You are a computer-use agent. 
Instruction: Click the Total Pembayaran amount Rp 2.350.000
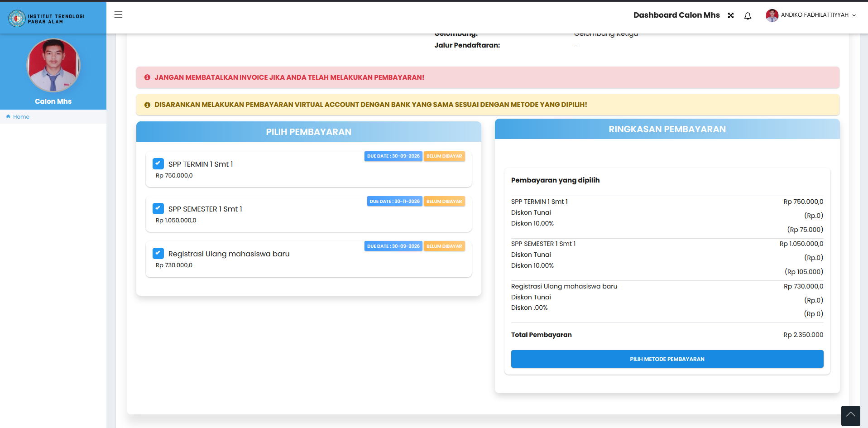click(803, 335)
